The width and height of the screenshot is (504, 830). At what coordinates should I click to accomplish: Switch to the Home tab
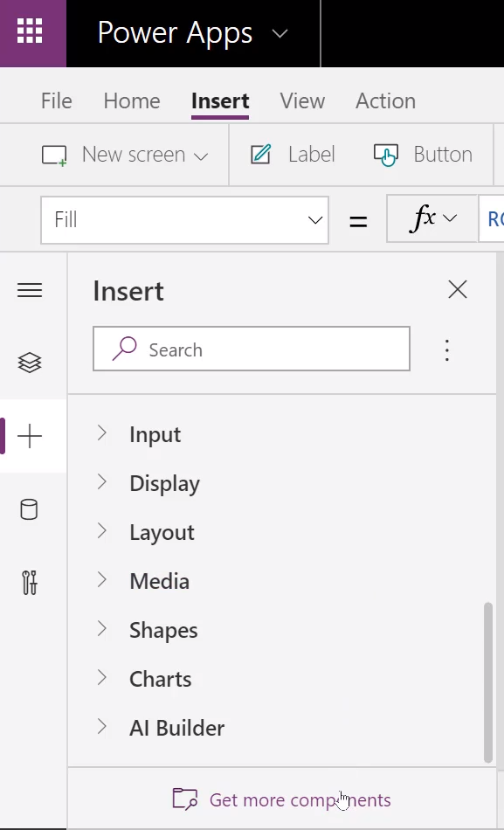coord(132,100)
